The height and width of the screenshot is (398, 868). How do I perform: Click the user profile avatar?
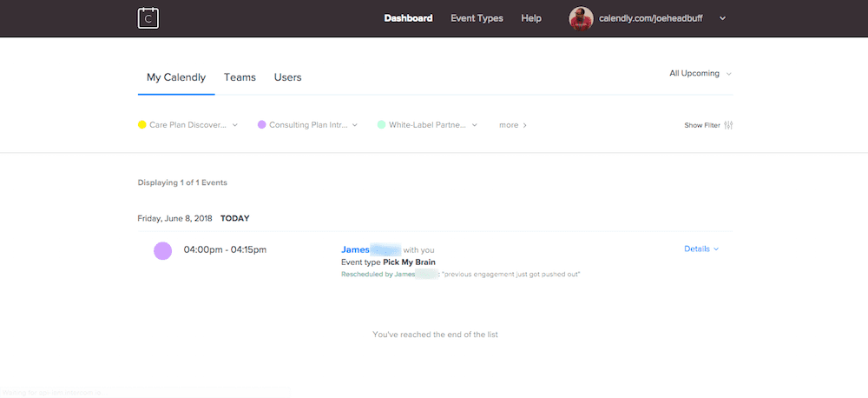pyautogui.click(x=581, y=18)
